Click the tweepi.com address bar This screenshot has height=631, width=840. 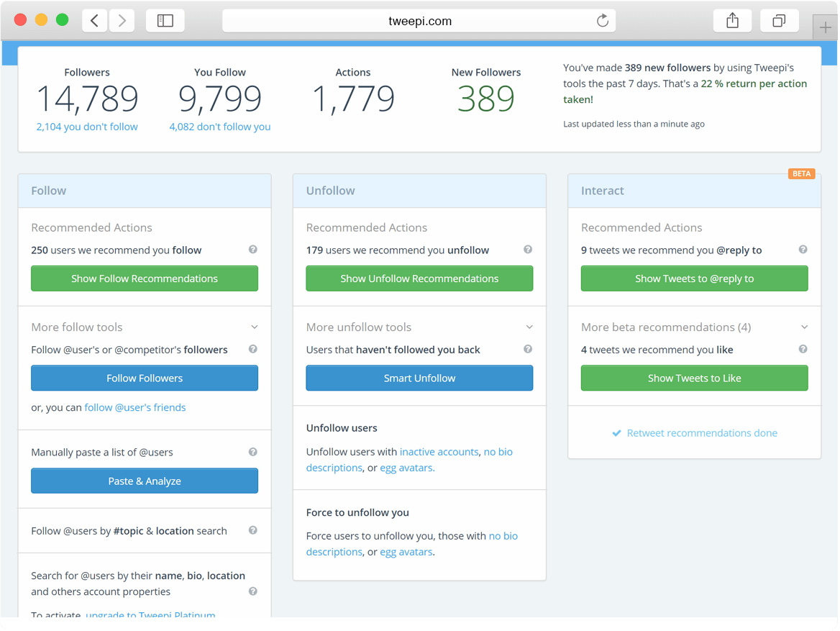click(419, 21)
